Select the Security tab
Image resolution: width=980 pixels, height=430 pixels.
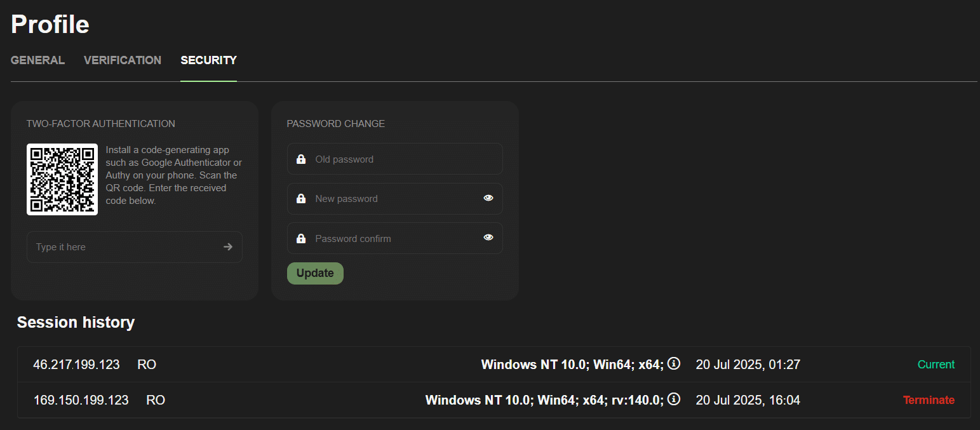click(208, 60)
